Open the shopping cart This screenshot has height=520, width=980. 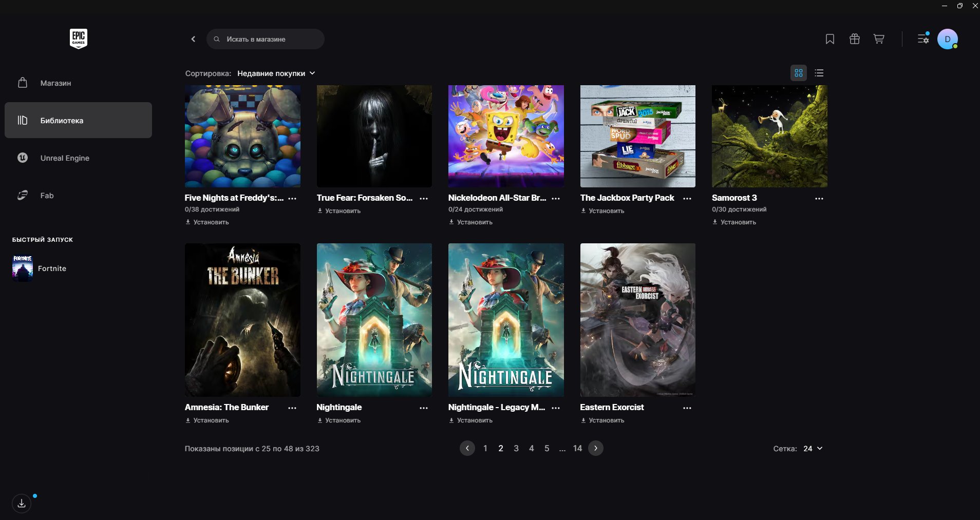coord(879,39)
